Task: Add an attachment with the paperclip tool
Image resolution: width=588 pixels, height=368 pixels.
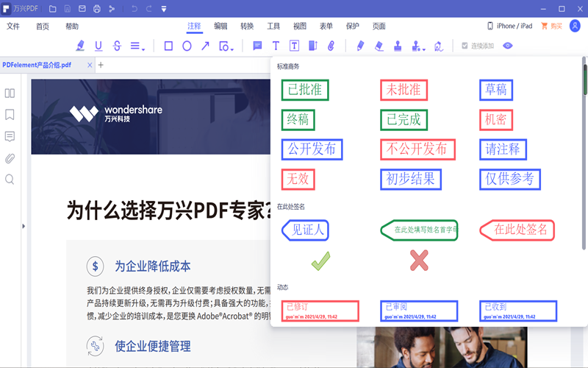Action: click(331, 46)
